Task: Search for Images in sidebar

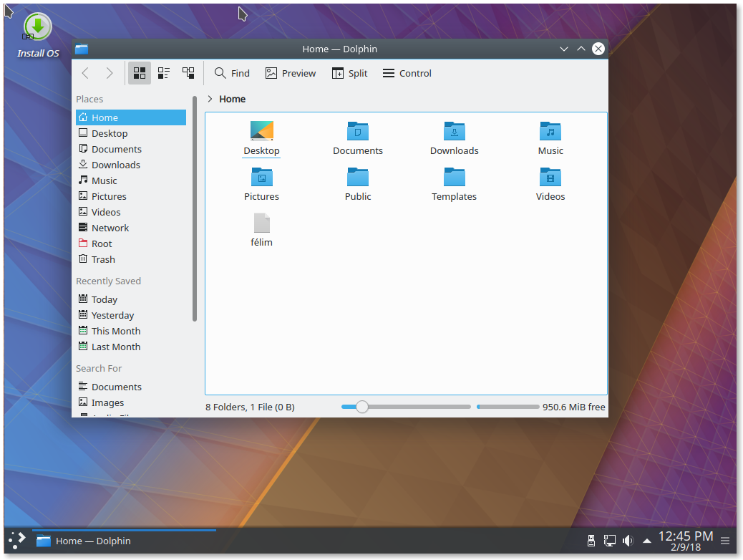Action: coord(131,402)
